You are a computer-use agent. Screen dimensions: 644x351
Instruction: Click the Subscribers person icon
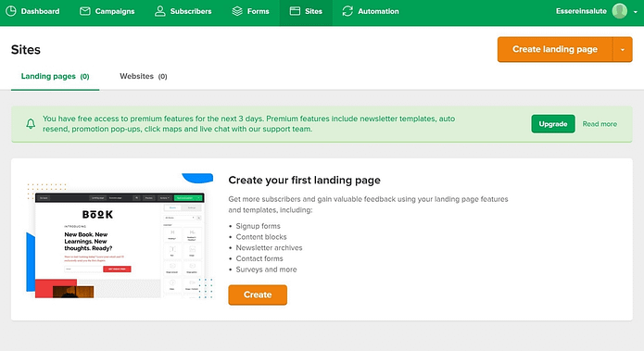click(159, 11)
